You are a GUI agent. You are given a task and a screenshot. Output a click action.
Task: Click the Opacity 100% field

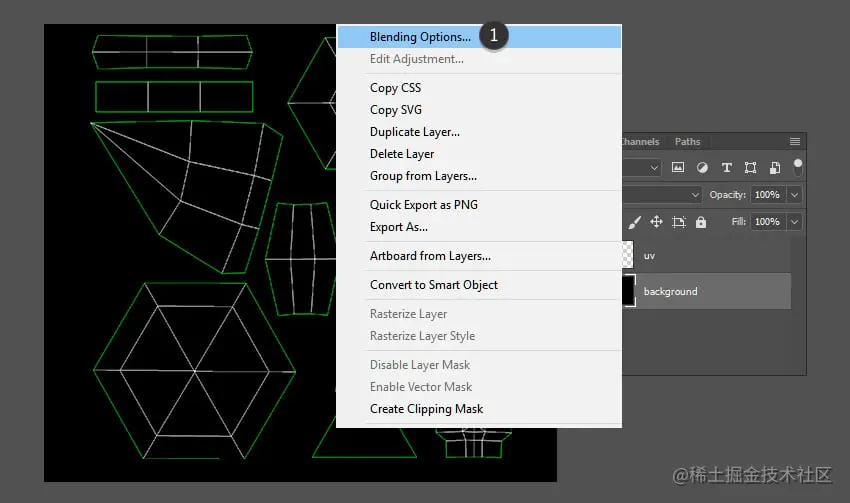768,195
